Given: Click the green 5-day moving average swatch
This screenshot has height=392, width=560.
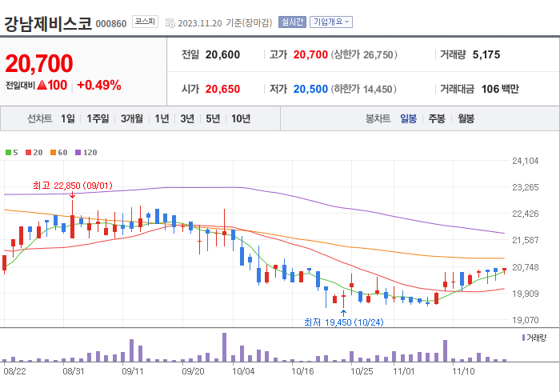Looking at the screenshot, I should tap(8, 153).
